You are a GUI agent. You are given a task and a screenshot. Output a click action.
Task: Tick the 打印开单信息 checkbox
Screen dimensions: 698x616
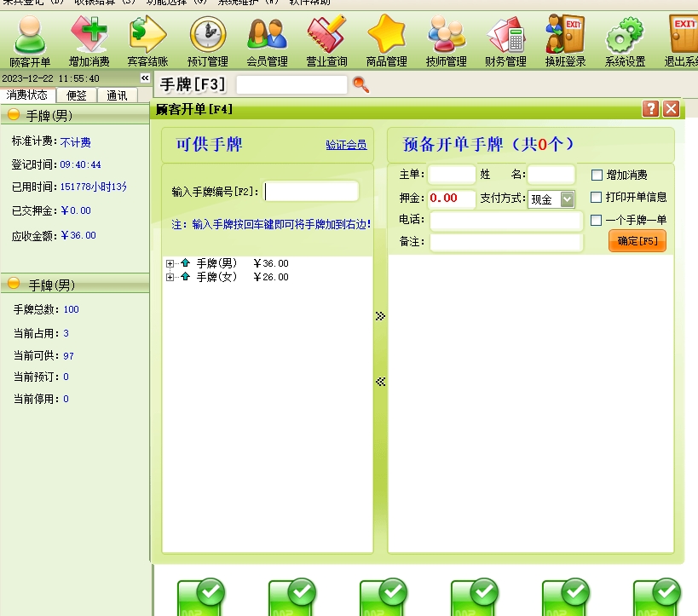(x=597, y=198)
